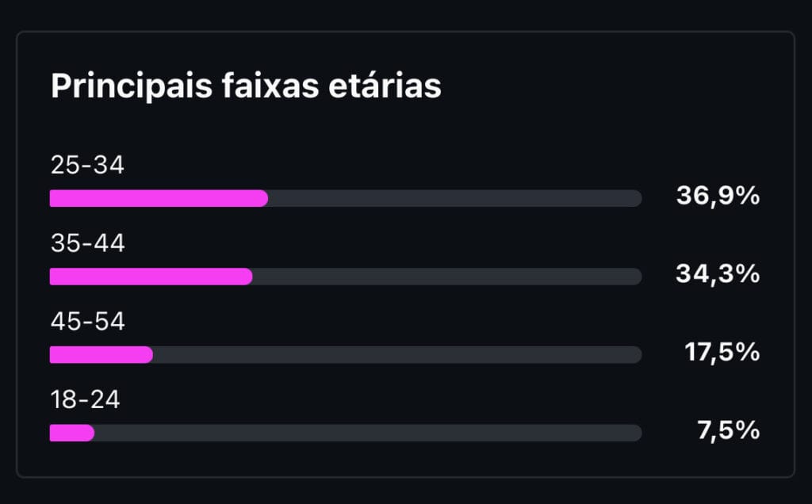
Task: Click the 36,9% percentage value
Action: (x=718, y=196)
